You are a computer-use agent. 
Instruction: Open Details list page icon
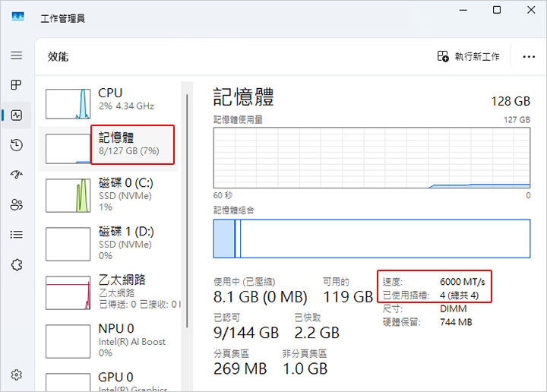(x=17, y=234)
